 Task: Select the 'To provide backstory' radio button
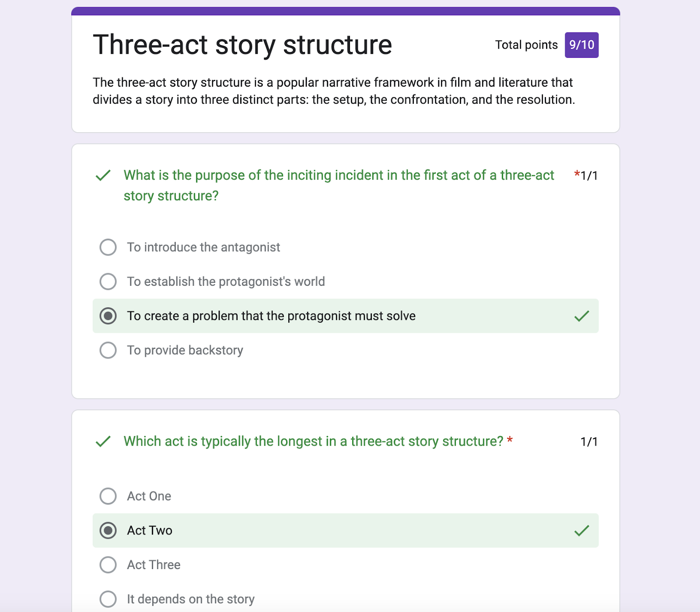(108, 350)
